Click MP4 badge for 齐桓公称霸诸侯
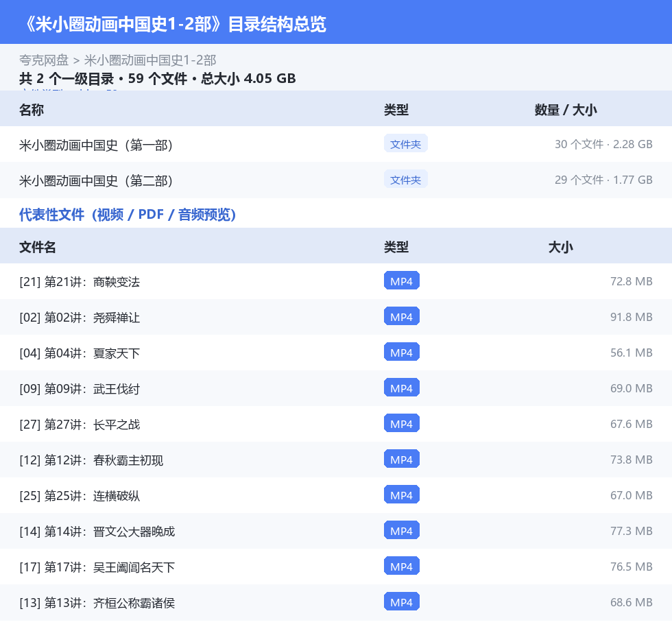The image size is (672, 642). pyautogui.click(x=402, y=602)
